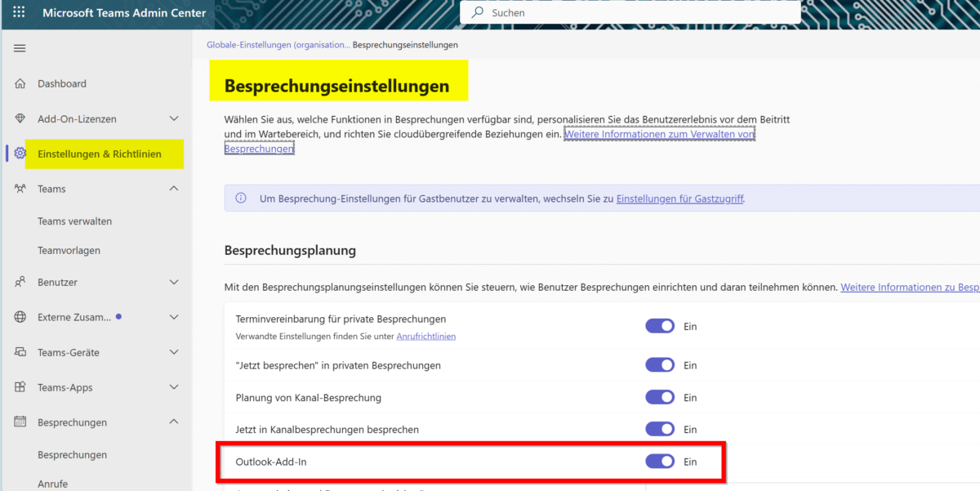980x491 pixels.
Task: Click the Teams-Geräte devices icon
Action: click(20, 352)
